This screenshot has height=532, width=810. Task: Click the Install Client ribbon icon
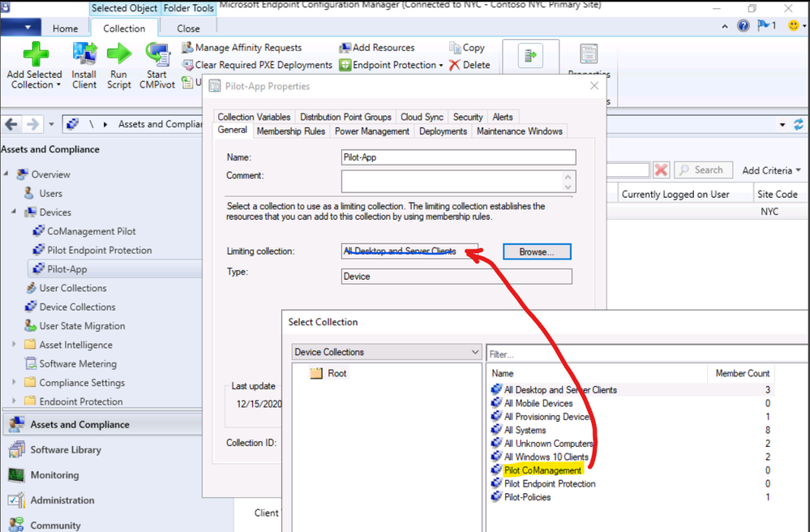[84, 54]
